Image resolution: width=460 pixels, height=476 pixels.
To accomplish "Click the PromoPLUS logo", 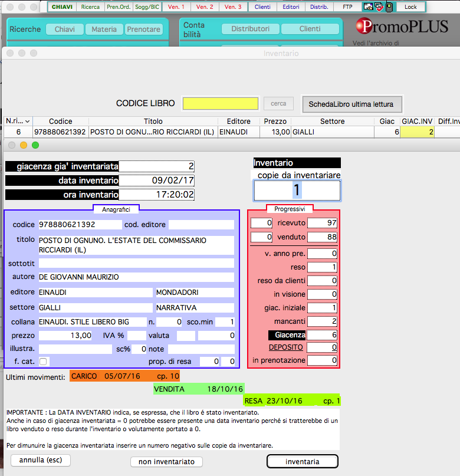I will coord(402,26).
